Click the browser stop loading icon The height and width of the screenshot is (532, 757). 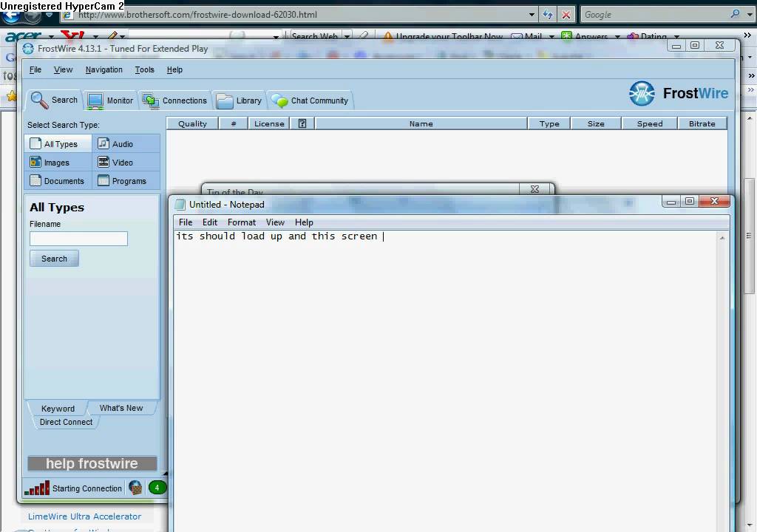click(566, 15)
